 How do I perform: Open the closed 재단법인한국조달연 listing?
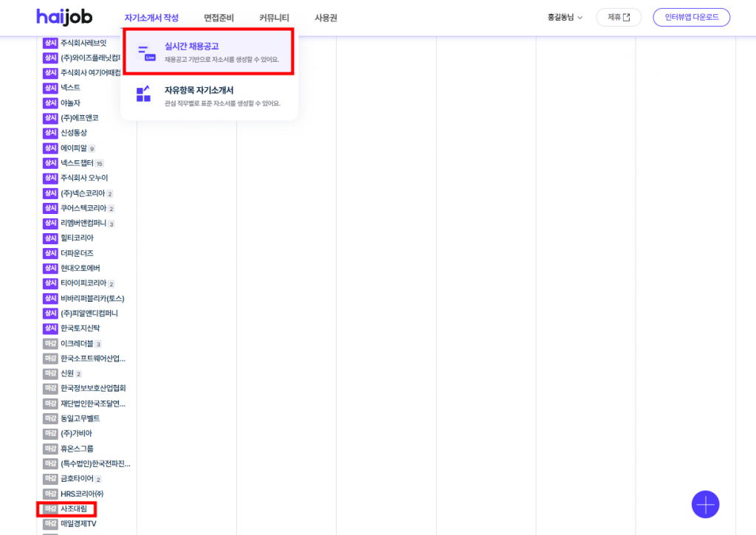93,404
